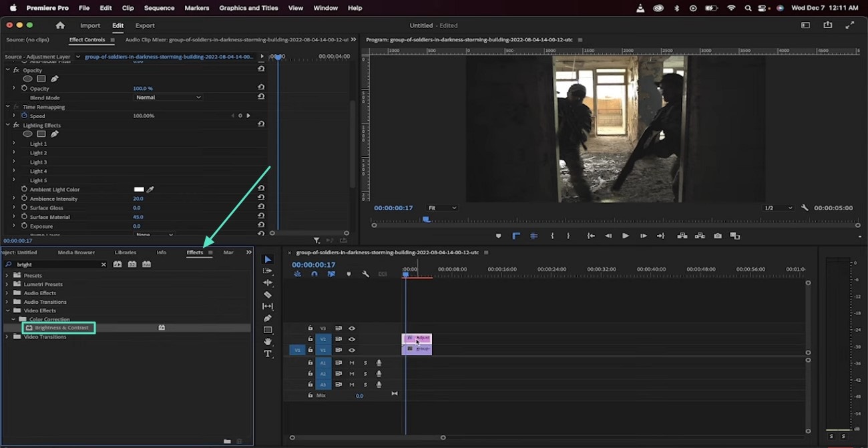868x448 pixels.
Task: Reset the Ambience Intensity parameter
Action: pyautogui.click(x=261, y=198)
